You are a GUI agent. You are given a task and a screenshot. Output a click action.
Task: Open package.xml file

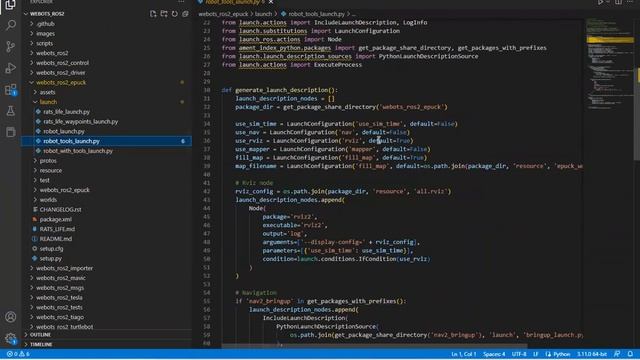(x=56, y=219)
